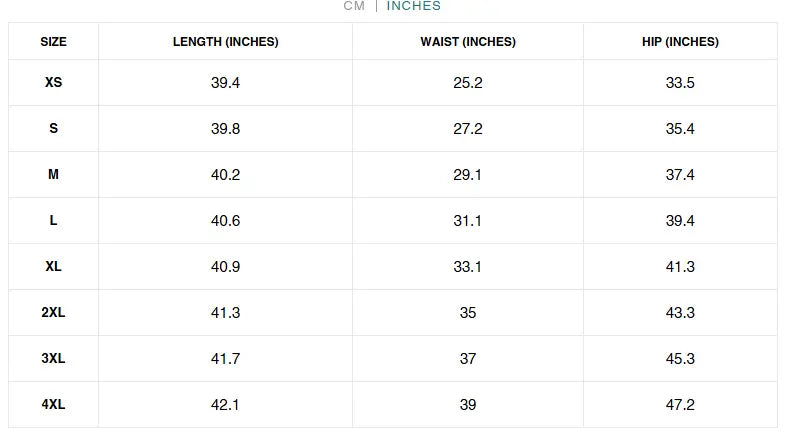This screenshot has width=786, height=438.
Task: Switch size chart to CM units
Action: 354,6
